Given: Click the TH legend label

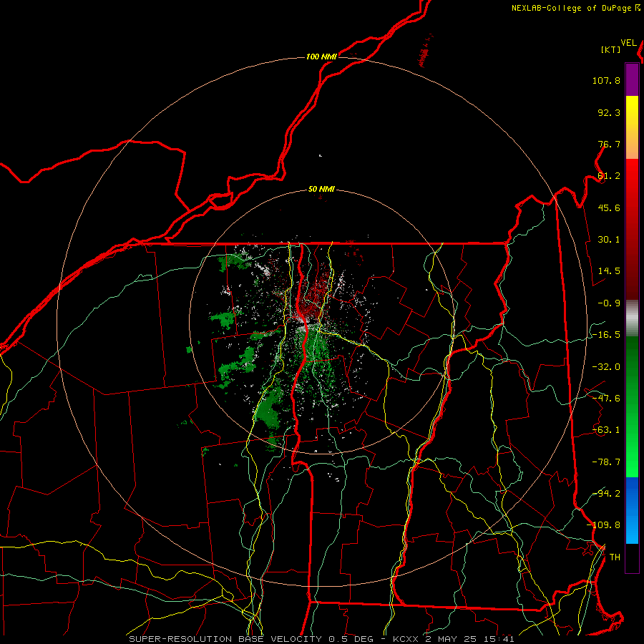Looking at the screenshot, I should [x=615, y=557].
